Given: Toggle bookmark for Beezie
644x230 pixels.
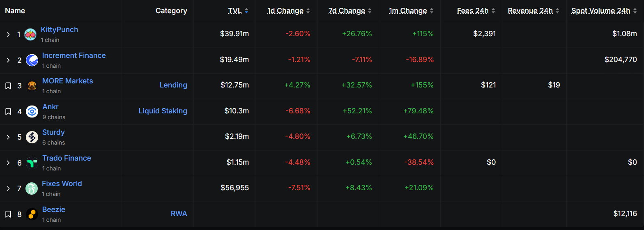Looking at the screenshot, I should [8, 214].
